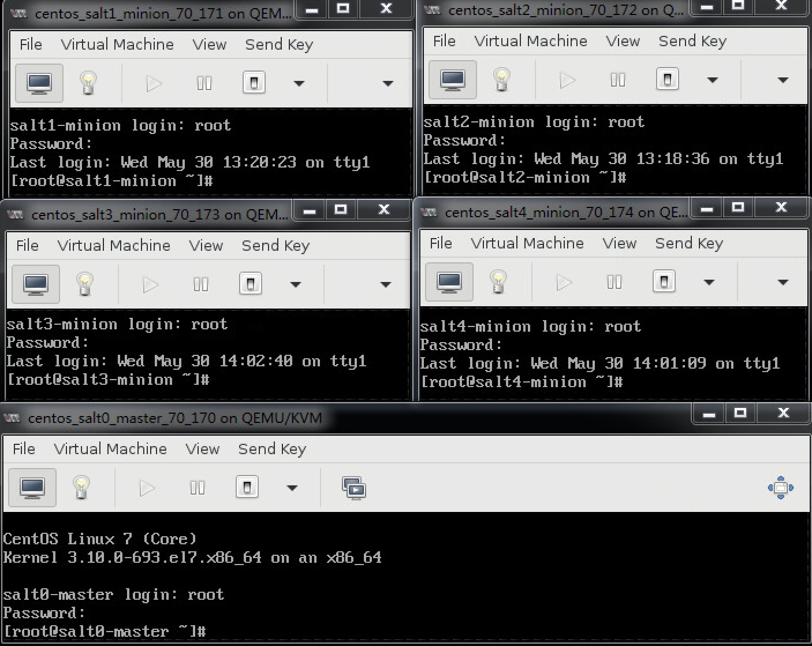Maximize the centos_salt0_master window

tap(740, 413)
